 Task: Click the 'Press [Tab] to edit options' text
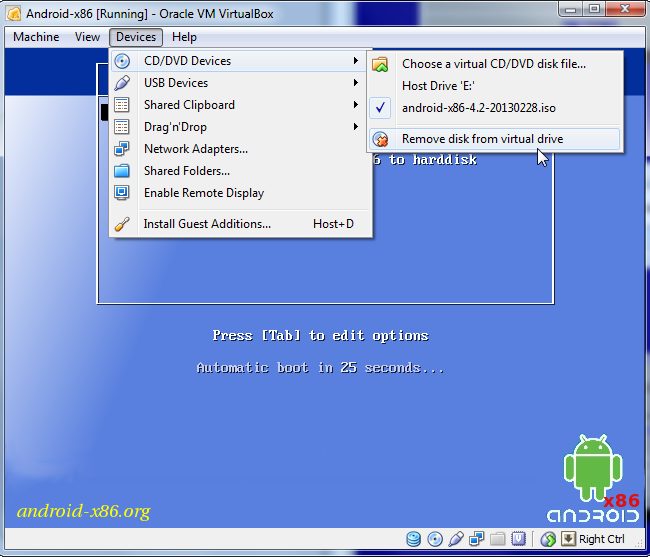click(x=320, y=335)
